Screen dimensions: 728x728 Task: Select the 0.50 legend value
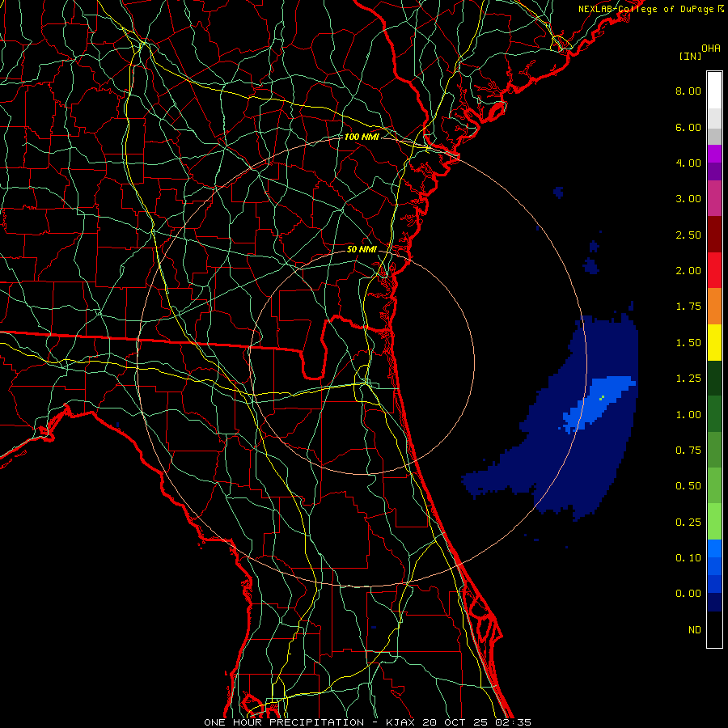point(688,486)
